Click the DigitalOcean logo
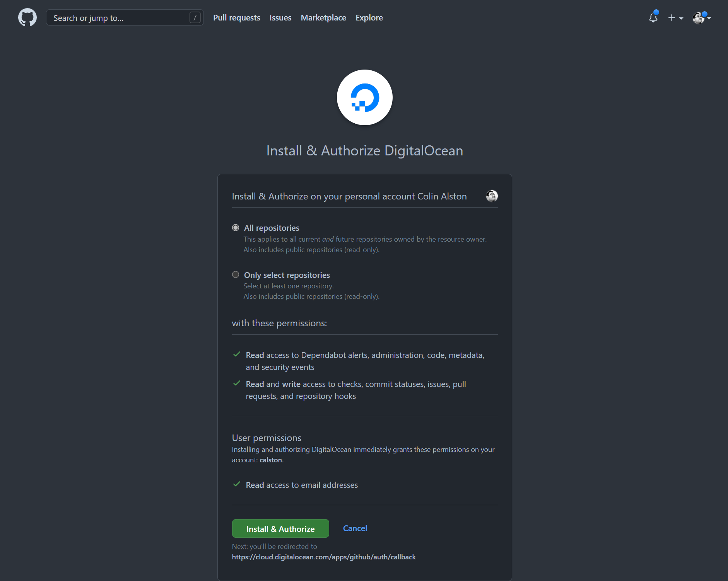This screenshot has width=728, height=581. [x=364, y=97]
